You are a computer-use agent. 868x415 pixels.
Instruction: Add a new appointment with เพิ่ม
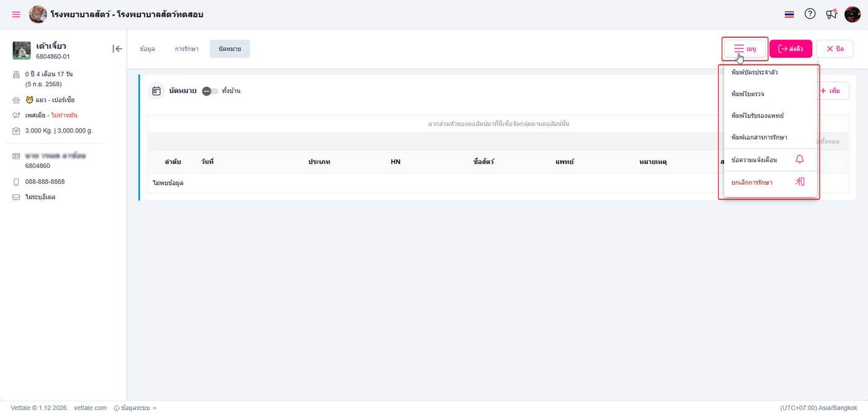830,91
